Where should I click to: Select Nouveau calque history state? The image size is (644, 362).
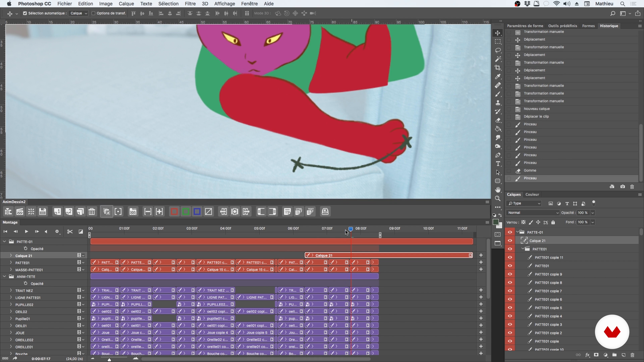point(571,109)
